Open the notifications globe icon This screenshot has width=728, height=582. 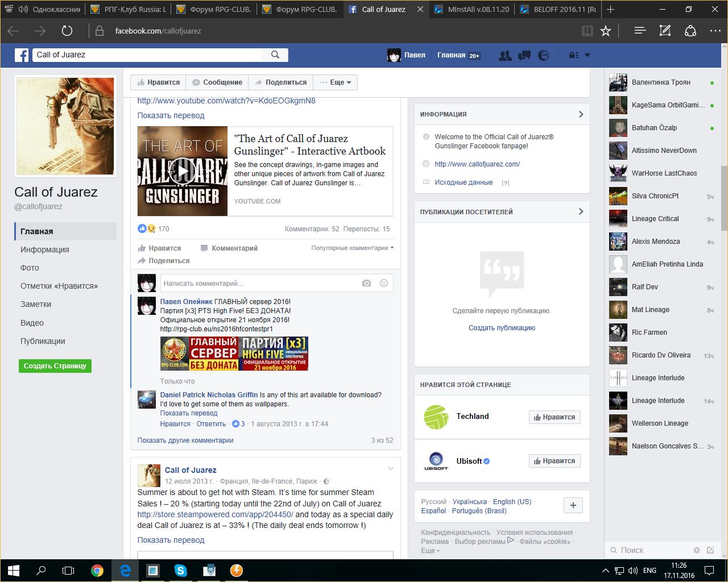click(x=544, y=55)
